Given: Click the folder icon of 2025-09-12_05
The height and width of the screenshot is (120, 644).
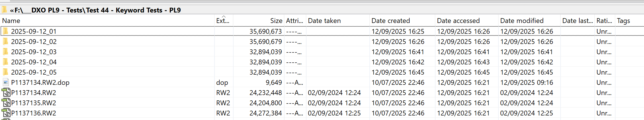Looking at the screenshot, I should [6, 72].
